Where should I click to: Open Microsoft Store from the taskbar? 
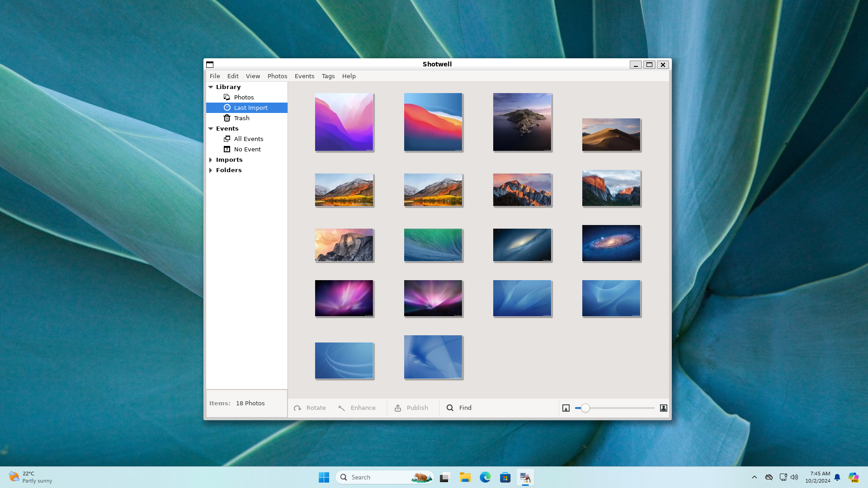(x=505, y=477)
